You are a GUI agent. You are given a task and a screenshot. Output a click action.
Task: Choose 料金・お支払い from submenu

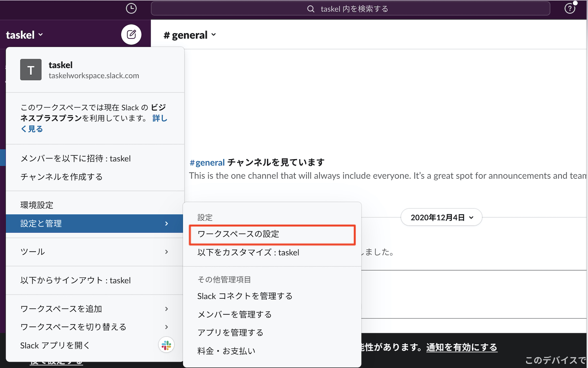pos(226,351)
